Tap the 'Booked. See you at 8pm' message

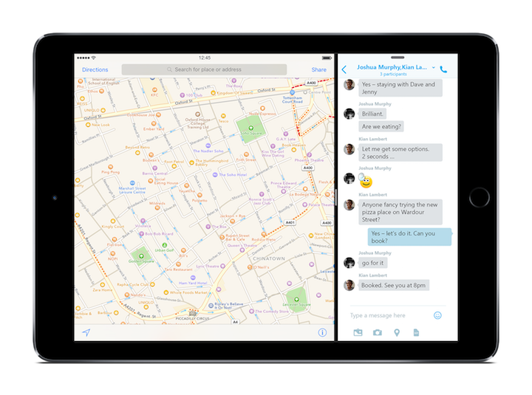[x=394, y=285]
